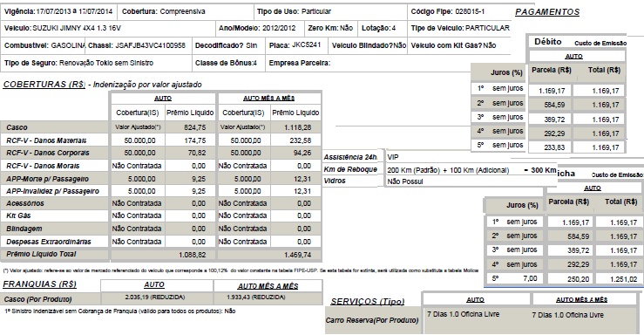This screenshot has width=644, height=335.
Task: Click AUTO MÊS A MÊS header in Franquias table
Action: click(268, 286)
